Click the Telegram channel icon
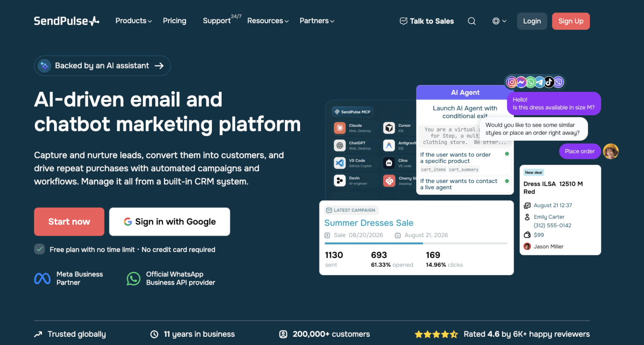The image size is (644, 345). pos(540,82)
